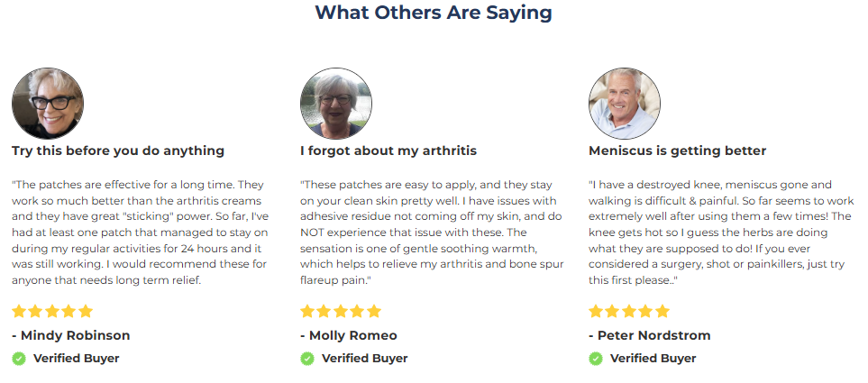Select 'Try this before you do anything' title

point(118,150)
